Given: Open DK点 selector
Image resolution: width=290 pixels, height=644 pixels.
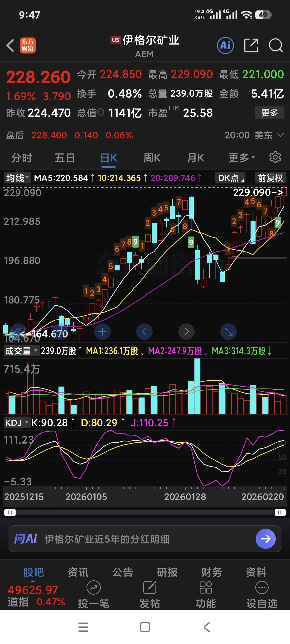Looking at the screenshot, I should 230,178.
